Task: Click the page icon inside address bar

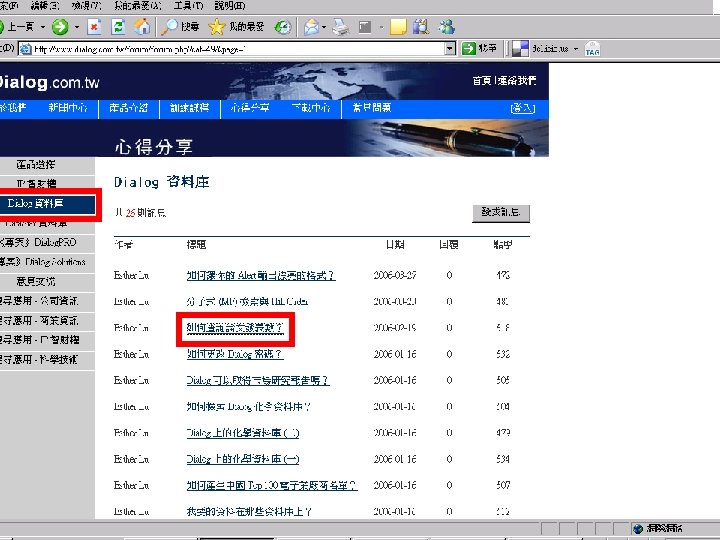Action: pyautogui.click(x=26, y=49)
